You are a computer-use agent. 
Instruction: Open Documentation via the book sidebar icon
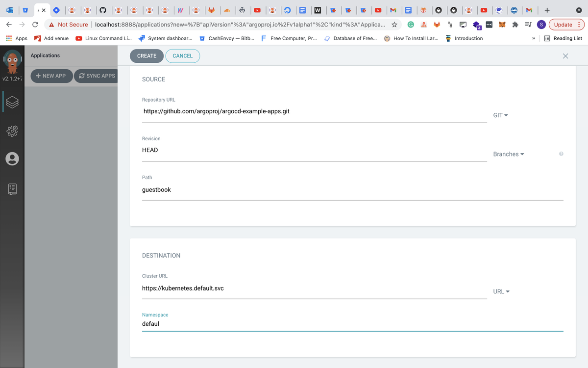(x=12, y=188)
